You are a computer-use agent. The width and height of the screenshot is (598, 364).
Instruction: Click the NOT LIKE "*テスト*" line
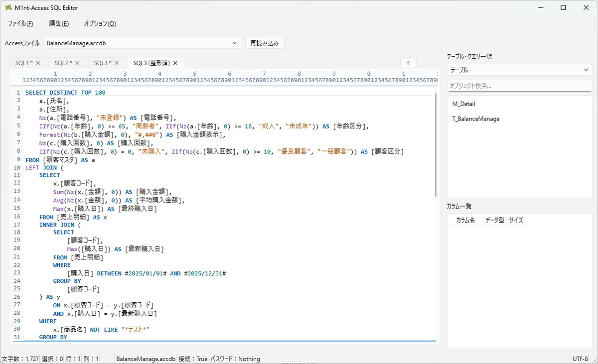(101, 330)
